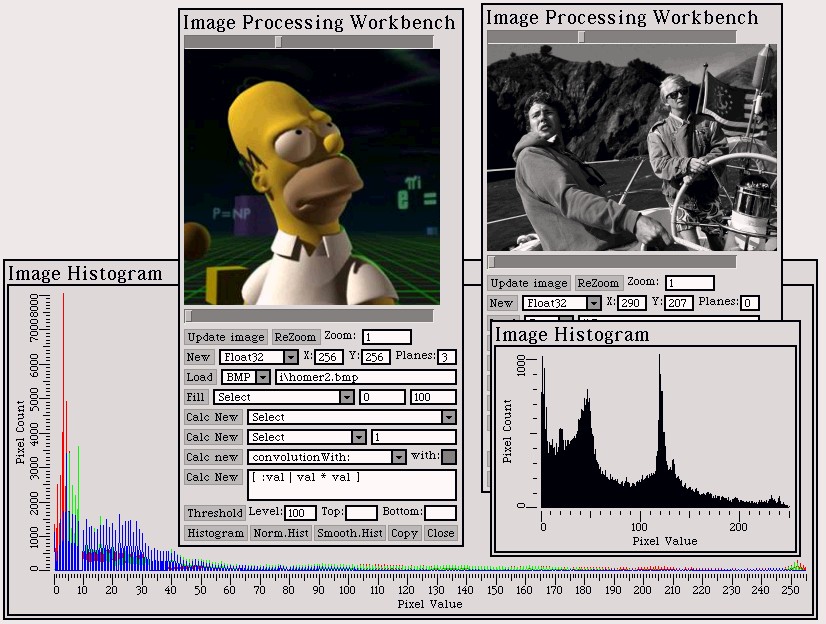Click the homer2.bmp file path field
826x624 pixels.
(366, 377)
